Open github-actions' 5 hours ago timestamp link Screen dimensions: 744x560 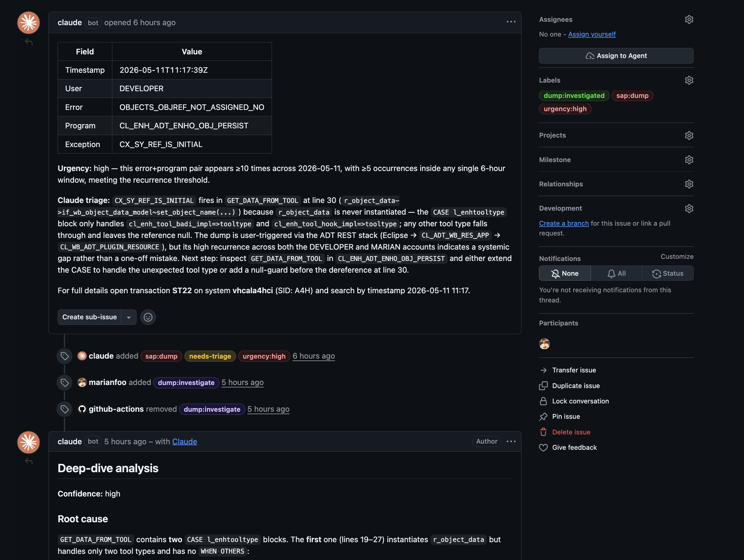click(268, 409)
